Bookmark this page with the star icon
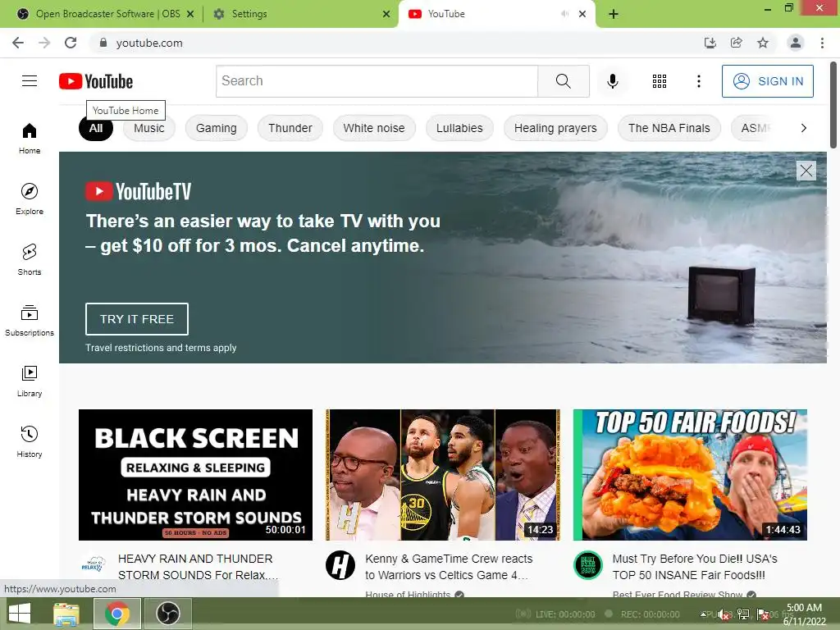840x630 pixels. [x=763, y=43]
